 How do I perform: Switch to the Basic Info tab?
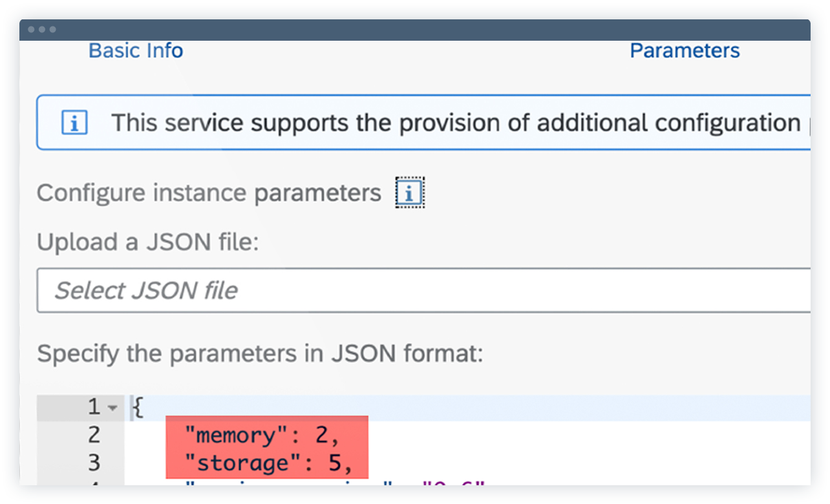point(136,50)
